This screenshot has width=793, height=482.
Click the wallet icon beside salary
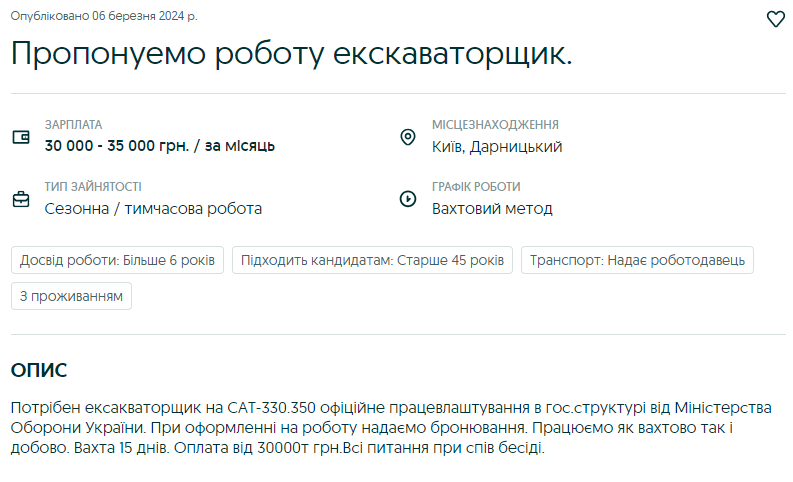pos(21,137)
